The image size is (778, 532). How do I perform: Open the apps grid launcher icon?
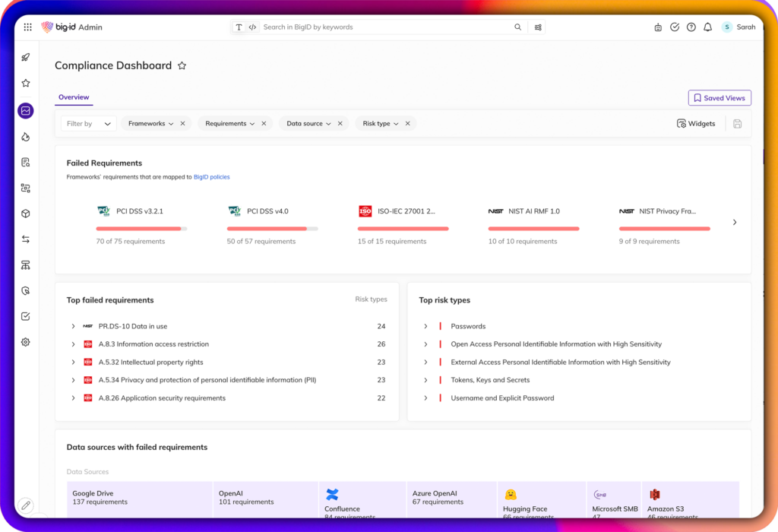pos(28,27)
